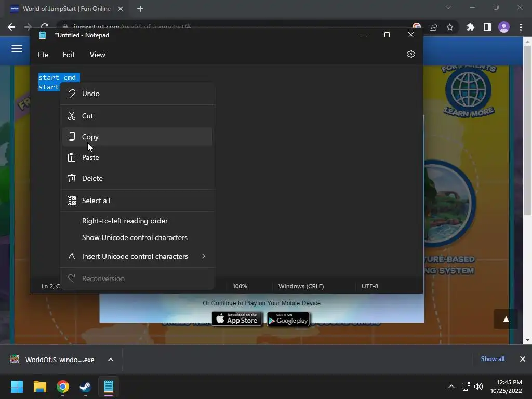Show hidden system tray icons
The width and height of the screenshot is (532, 399).
click(x=451, y=387)
